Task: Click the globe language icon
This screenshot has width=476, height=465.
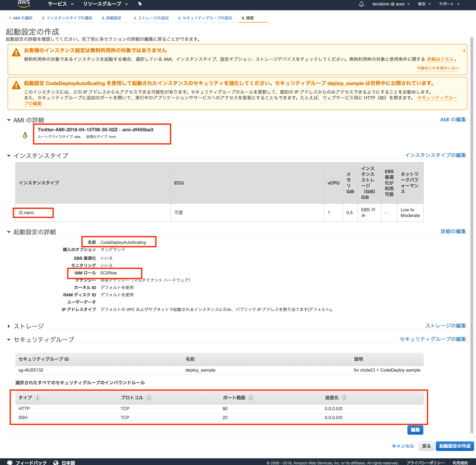Action: (x=56, y=463)
